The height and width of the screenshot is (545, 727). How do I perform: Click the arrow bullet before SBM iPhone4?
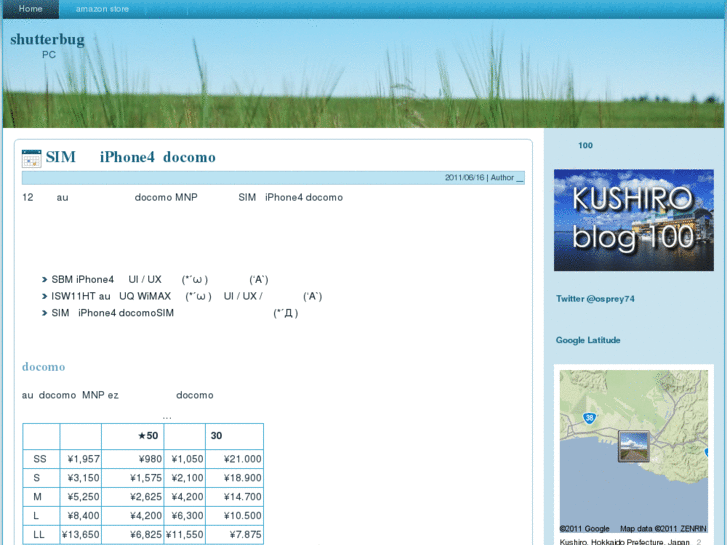[x=45, y=280]
